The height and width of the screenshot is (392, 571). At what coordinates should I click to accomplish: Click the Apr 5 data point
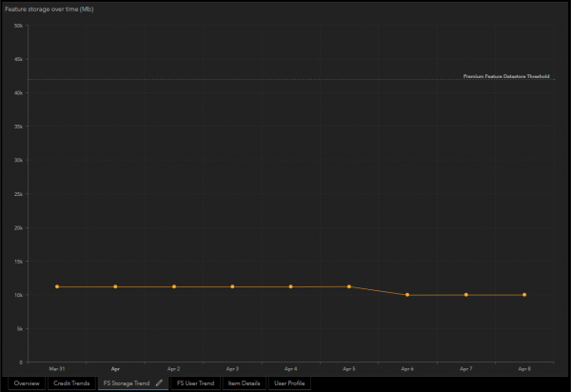(349, 286)
